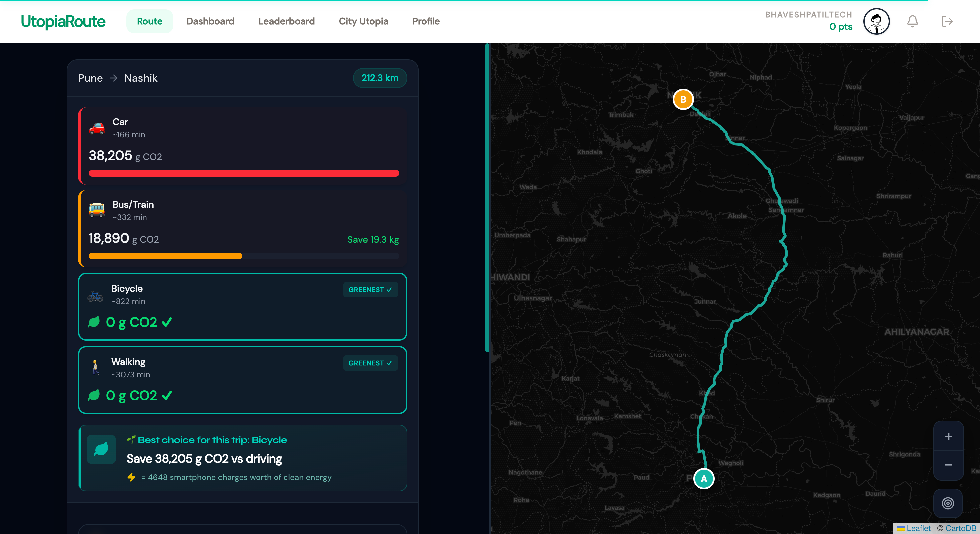Open the user avatar picture
Screen dimensions: 980x534
pos(876,21)
